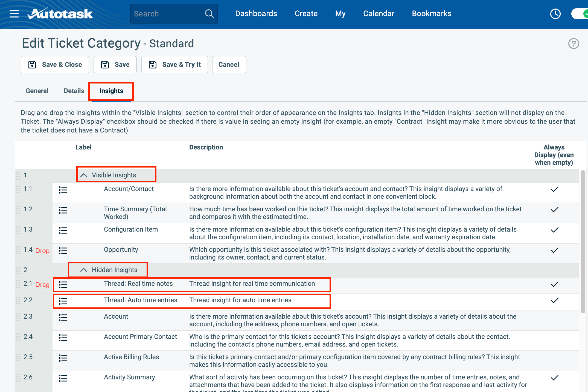Viewport: 588px width, 392px height.
Task: Click list icon for Thread: Real time notes
Action: point(63,285)
